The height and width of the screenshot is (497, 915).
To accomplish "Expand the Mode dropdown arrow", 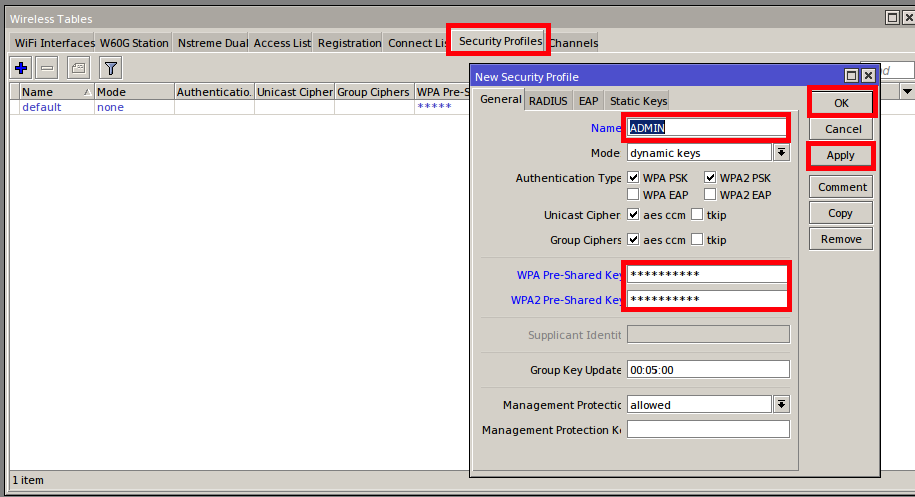I will click(782, 153).
